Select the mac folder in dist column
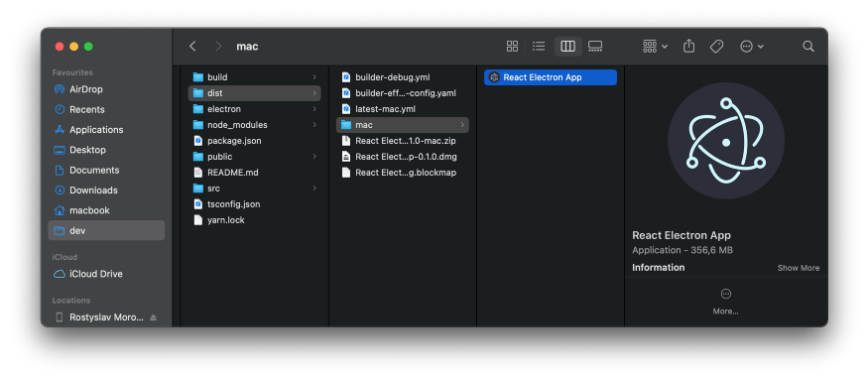Screen dimensions: 868x380 pyautogui.click(x=403, y=125)
